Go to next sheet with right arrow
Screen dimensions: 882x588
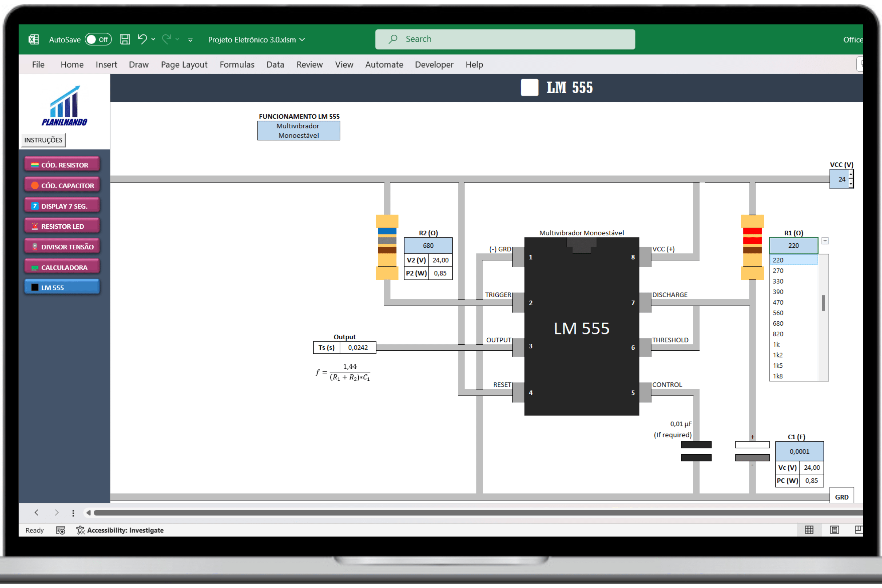click(57, 513)
